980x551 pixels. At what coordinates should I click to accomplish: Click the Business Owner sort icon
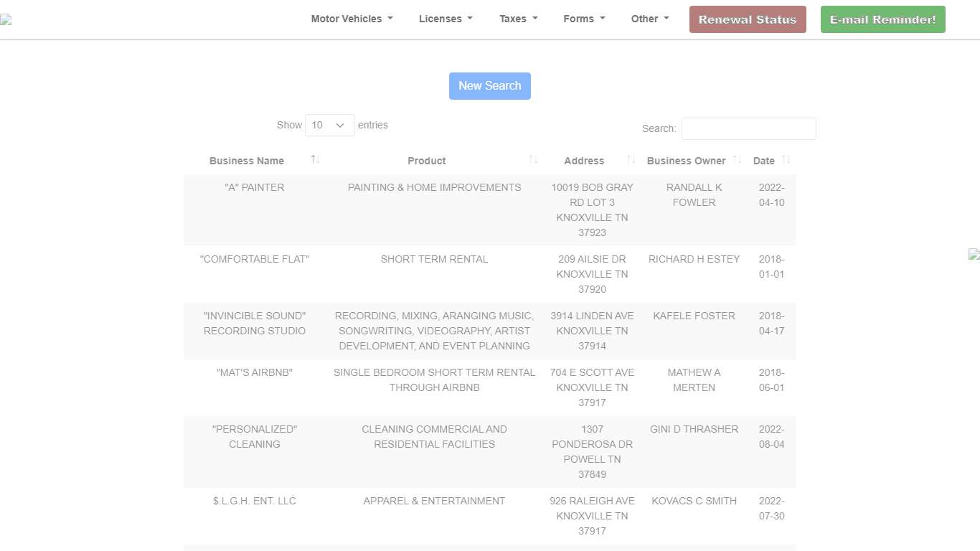(x=737, y=160)
